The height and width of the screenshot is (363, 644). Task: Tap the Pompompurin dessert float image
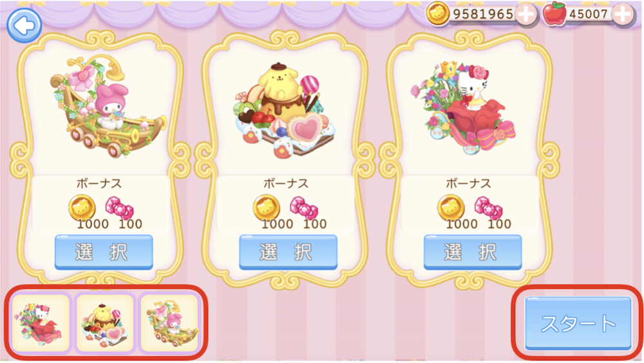pyautogui.click(x=285, y=111)
